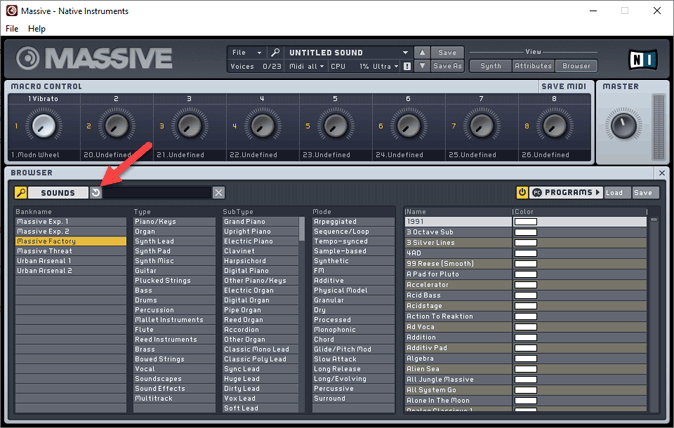Viewport: 674px width, 428px height.
Task: Select the 99 Reese (Smooth) preset
Action: pos(458,263)
